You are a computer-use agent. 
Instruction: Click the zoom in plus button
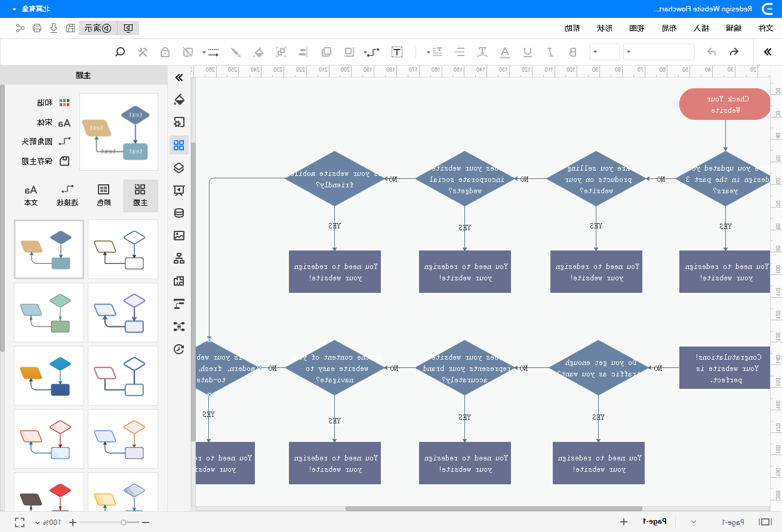(x=73, y=522)
